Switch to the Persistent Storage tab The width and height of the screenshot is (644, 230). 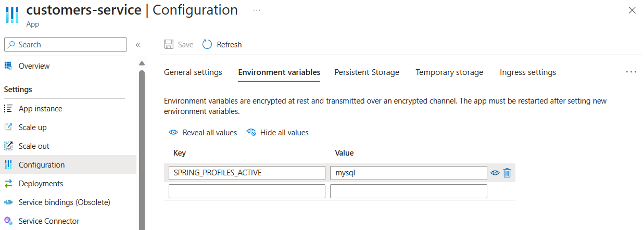coord(367,72)
